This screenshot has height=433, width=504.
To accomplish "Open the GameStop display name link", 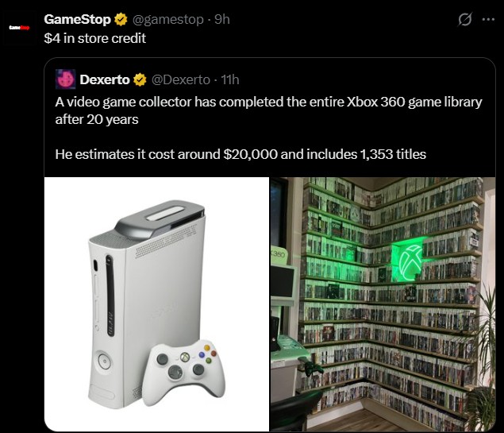I will coord(77,20).
